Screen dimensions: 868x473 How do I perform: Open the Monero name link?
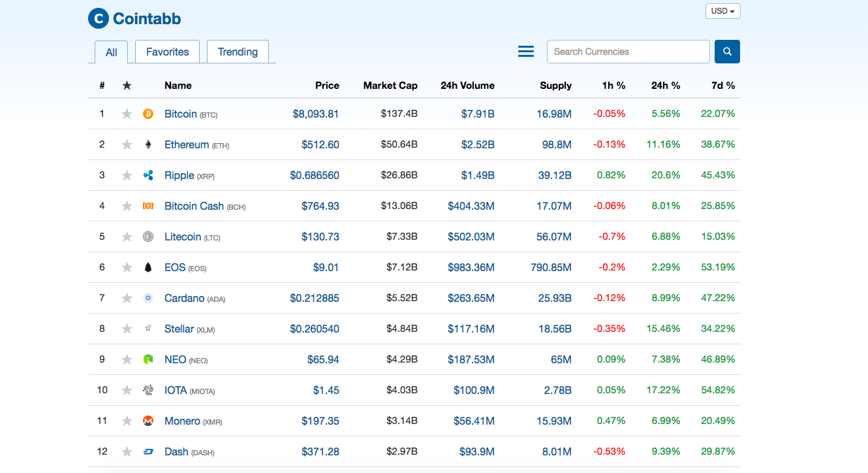point(182,421)
